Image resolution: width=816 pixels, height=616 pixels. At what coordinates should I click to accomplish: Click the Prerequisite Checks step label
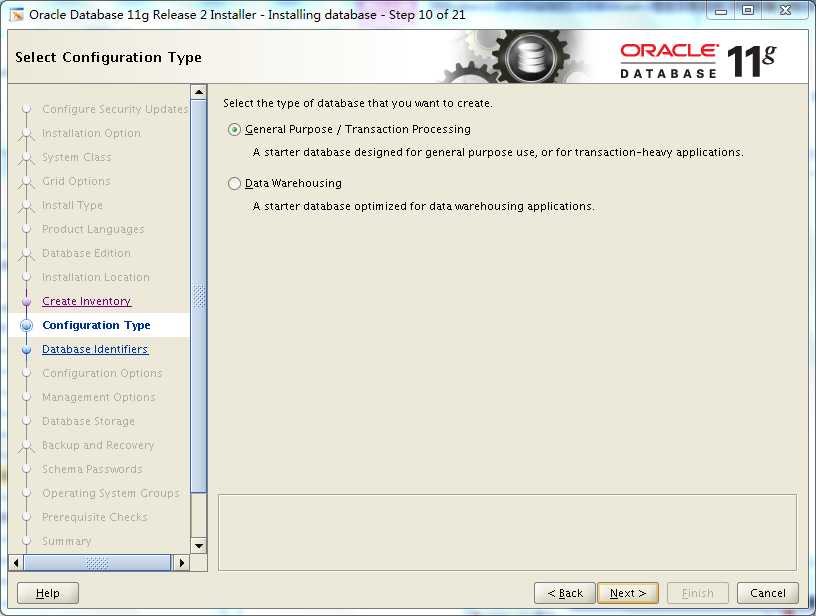coord(95,517)
